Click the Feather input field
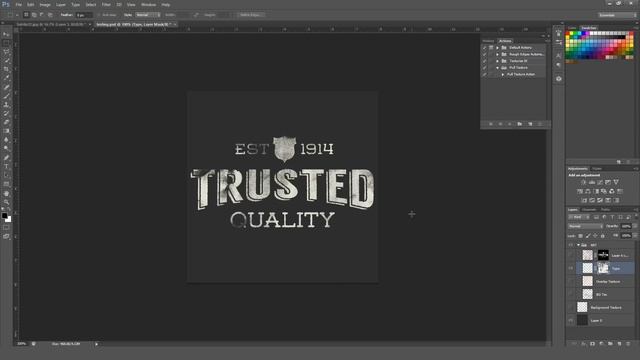 click(x=84, y=15)
